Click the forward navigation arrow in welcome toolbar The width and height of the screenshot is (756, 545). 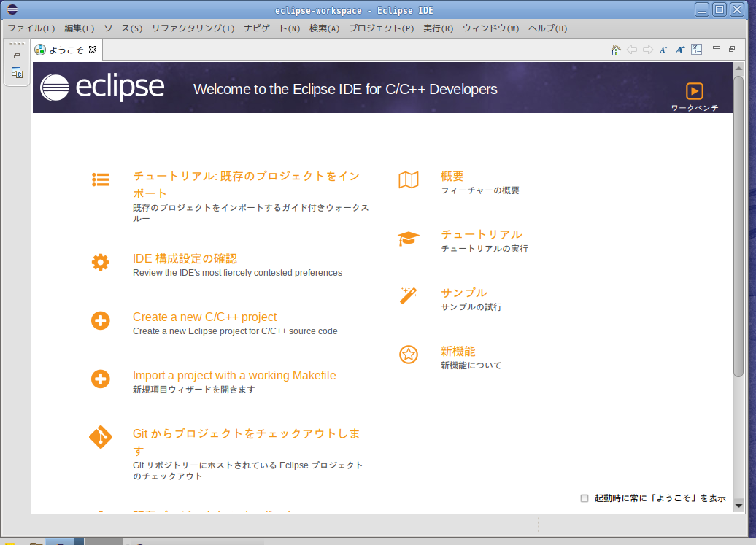click(x=648, y=50)
